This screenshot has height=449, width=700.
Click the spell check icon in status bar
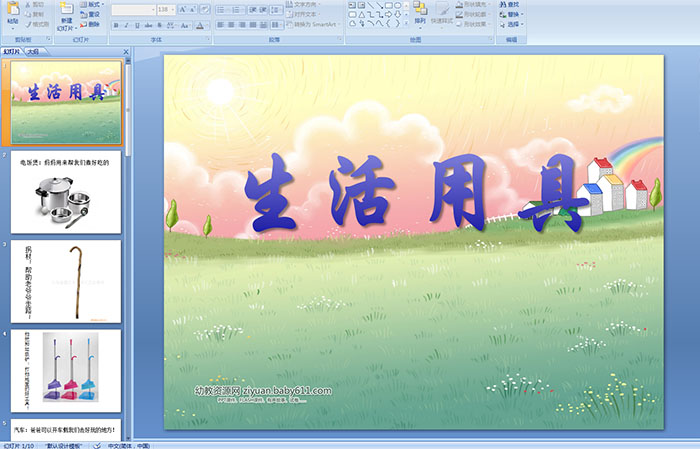pos(97,444)
